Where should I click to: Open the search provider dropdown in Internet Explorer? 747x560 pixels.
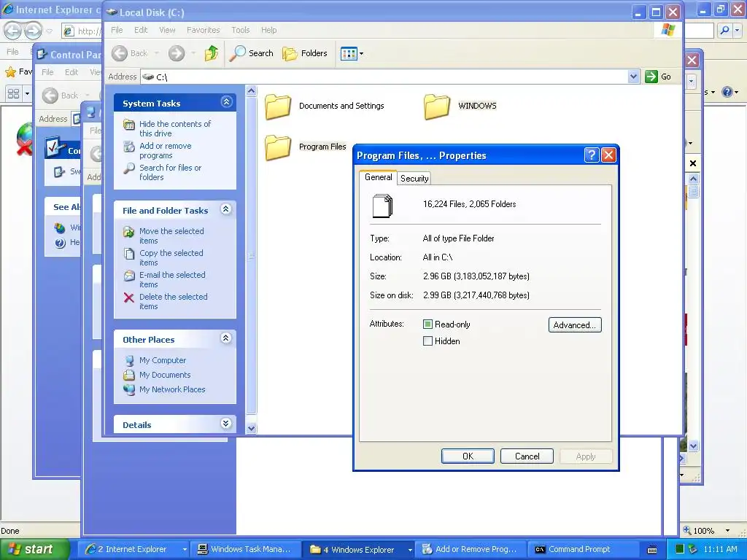tap(738, 31)
